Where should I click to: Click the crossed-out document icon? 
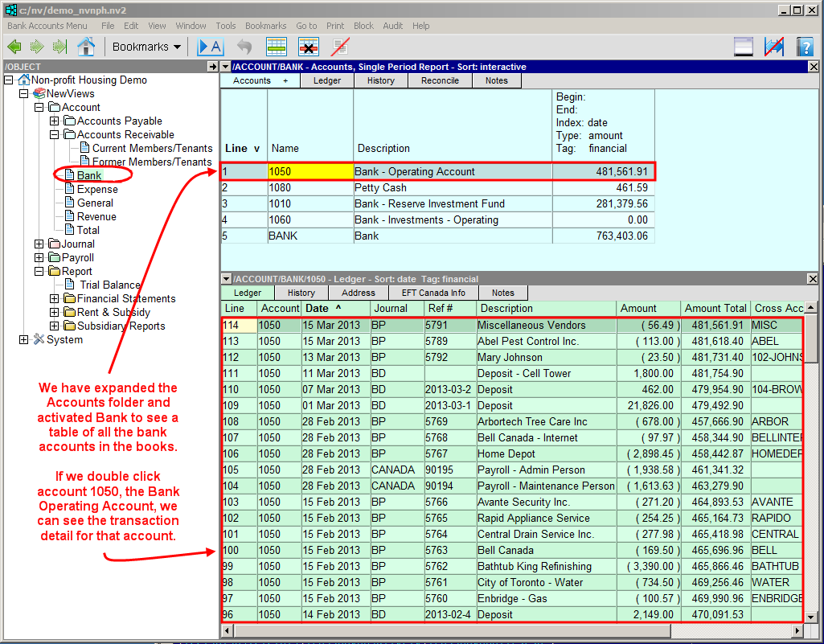click(340, 47)
